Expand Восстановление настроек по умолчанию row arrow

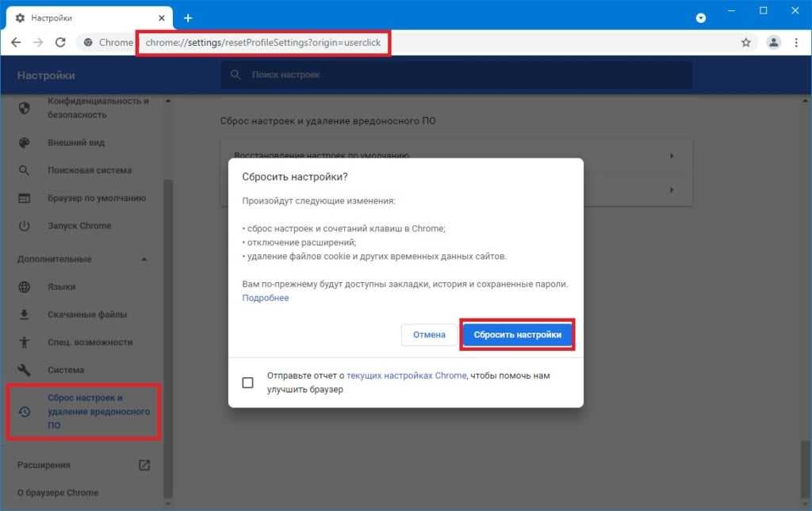coord(672,156)
